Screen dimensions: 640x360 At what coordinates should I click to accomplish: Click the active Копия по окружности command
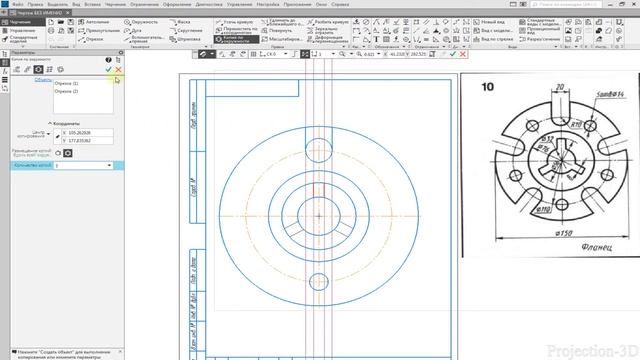(236, 39)
